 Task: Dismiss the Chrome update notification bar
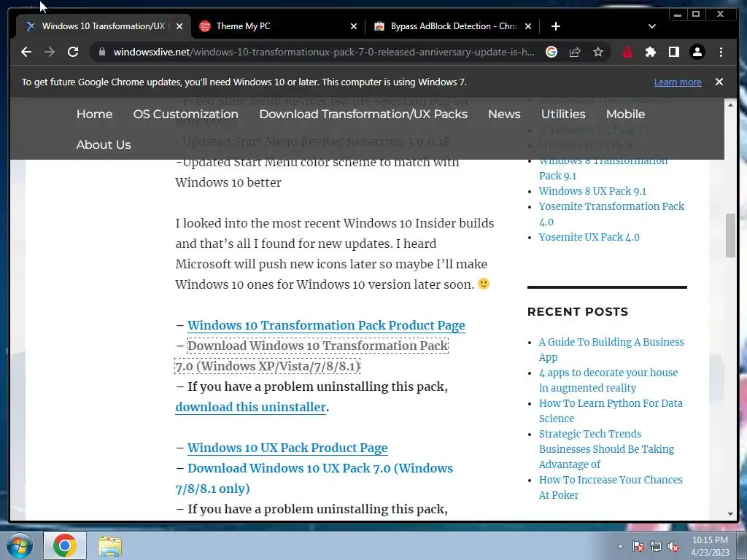(x=719, y=82)
